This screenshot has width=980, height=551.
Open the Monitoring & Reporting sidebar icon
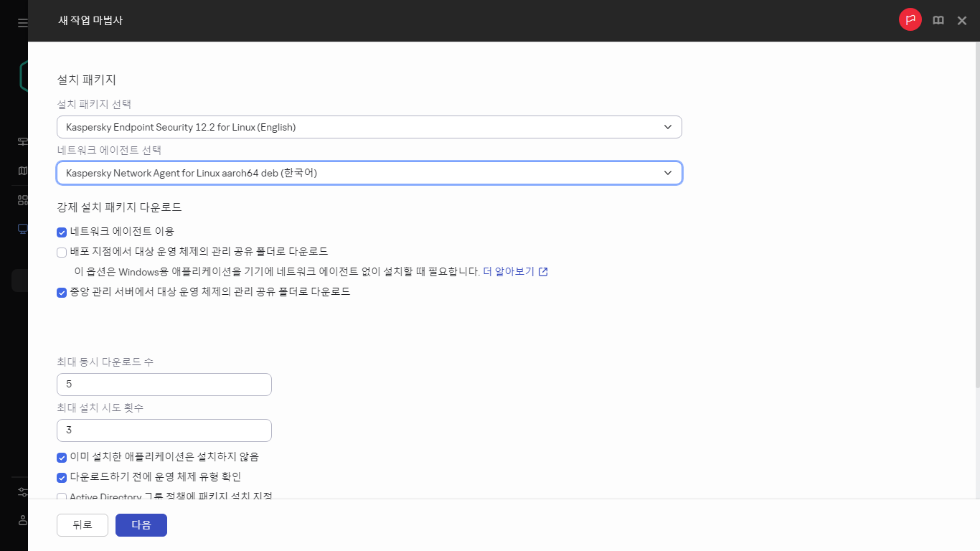point(22,141)
